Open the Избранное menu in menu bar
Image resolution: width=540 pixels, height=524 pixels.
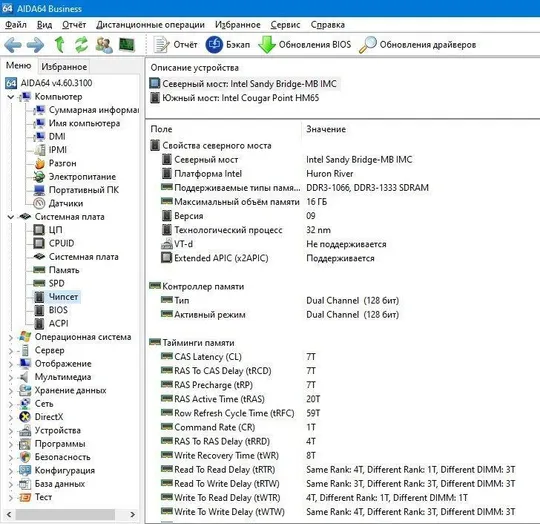(x=238, y=25)
